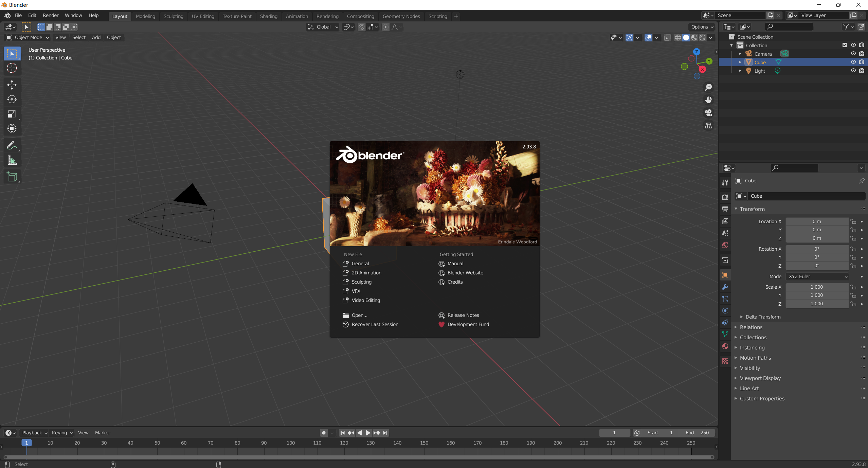Switch to wireframe viewport shading
The image size is (868, 468).
click(678, 38)
